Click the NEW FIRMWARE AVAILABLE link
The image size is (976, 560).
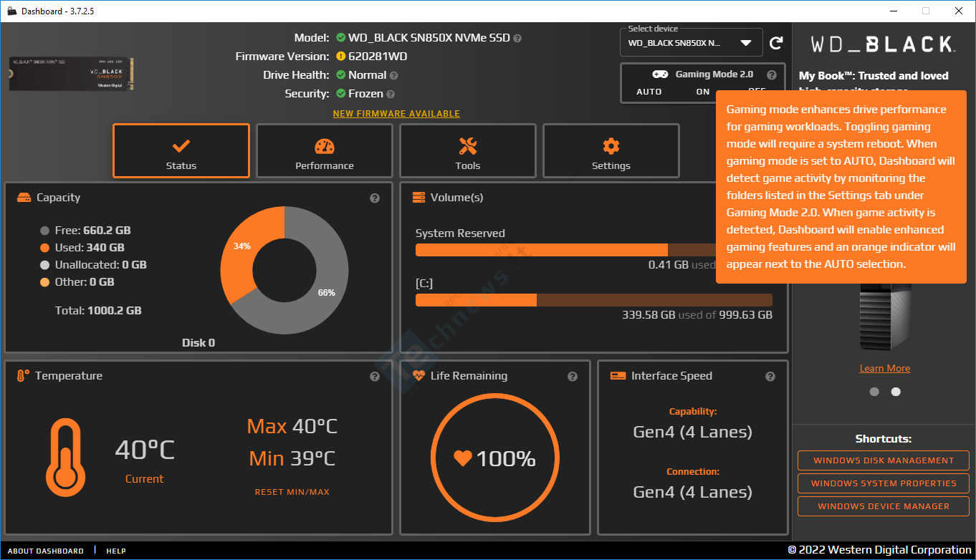(396, 114)
